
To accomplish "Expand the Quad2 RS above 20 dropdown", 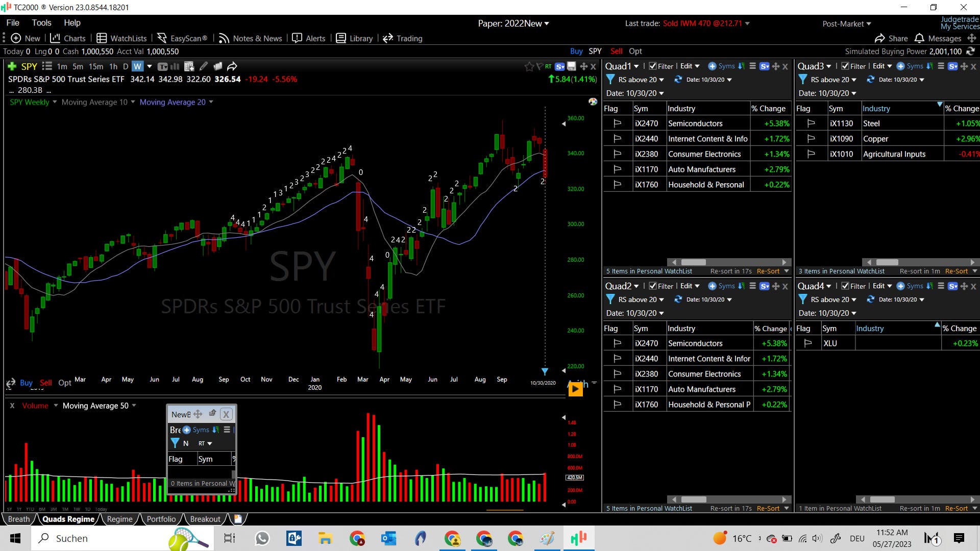I will tap(661, 299).
